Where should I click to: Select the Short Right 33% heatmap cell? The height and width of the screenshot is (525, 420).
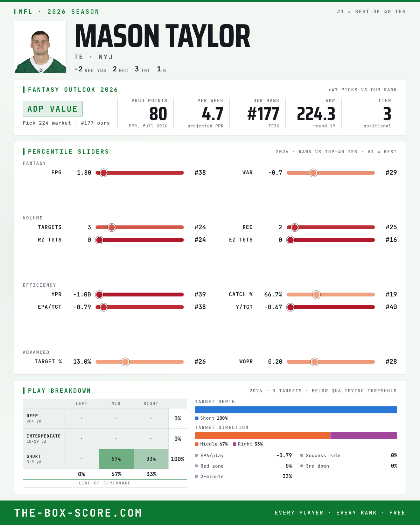(x=151, y=459)
